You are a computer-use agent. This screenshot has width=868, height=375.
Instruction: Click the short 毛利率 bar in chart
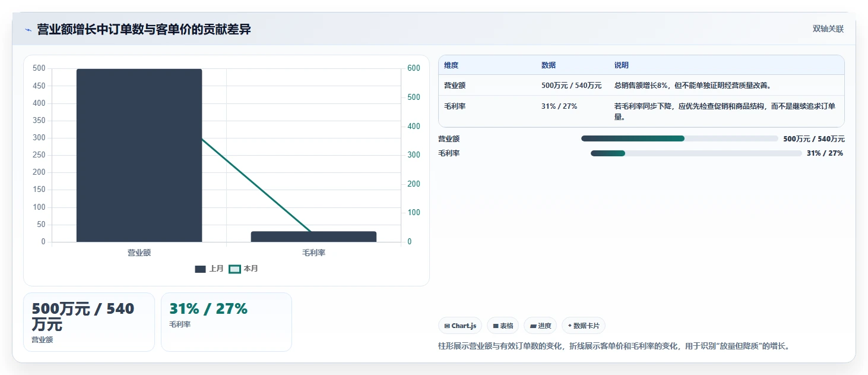(x=313, y=237)
